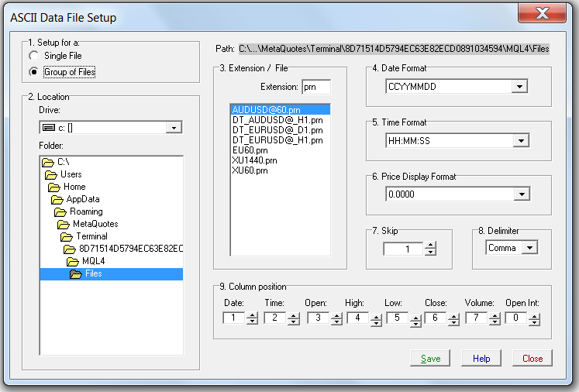Click the Open Int column field
Image resolution: width=579 pixels, height=392 pixels.
pos(516,318)
